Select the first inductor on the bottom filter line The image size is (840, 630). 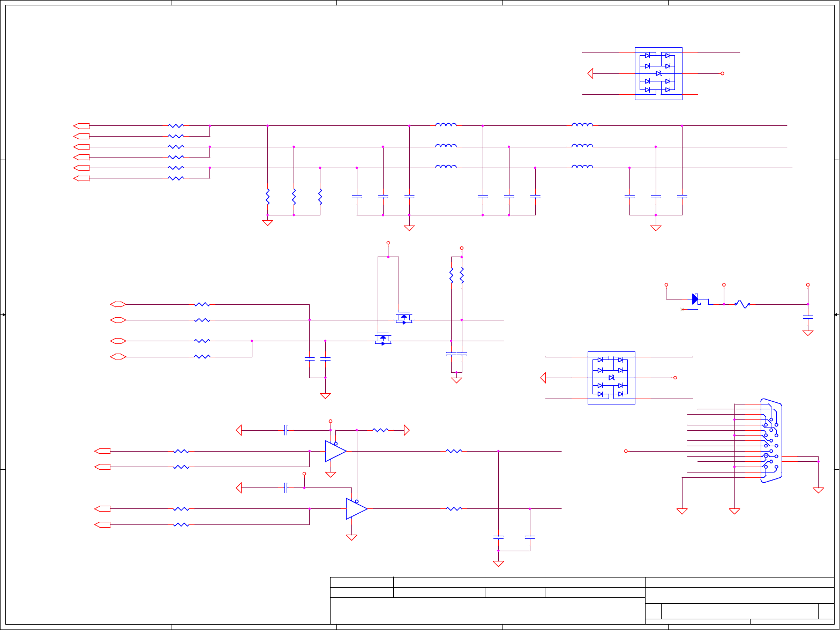[x=446, y=167]
